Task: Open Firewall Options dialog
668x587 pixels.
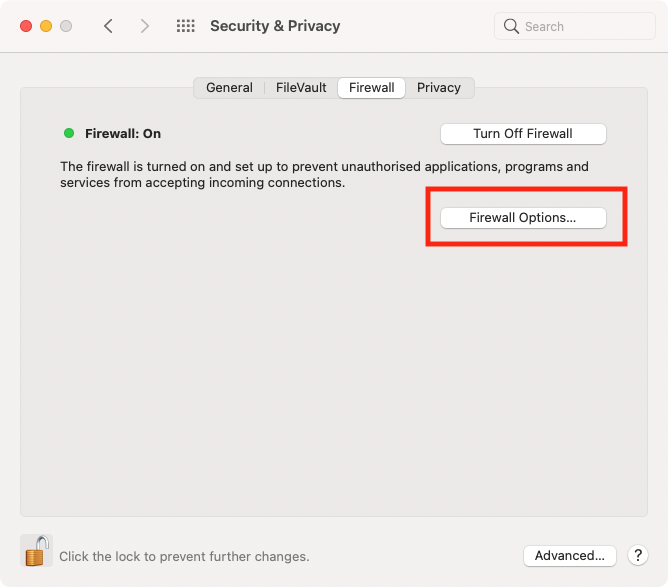Action: tap(523, 218)
